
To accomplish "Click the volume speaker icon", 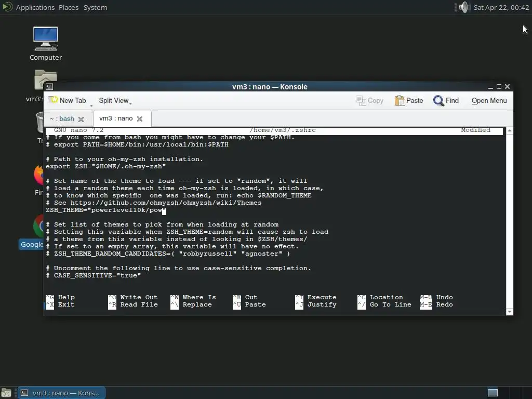I will coord(463,7).
